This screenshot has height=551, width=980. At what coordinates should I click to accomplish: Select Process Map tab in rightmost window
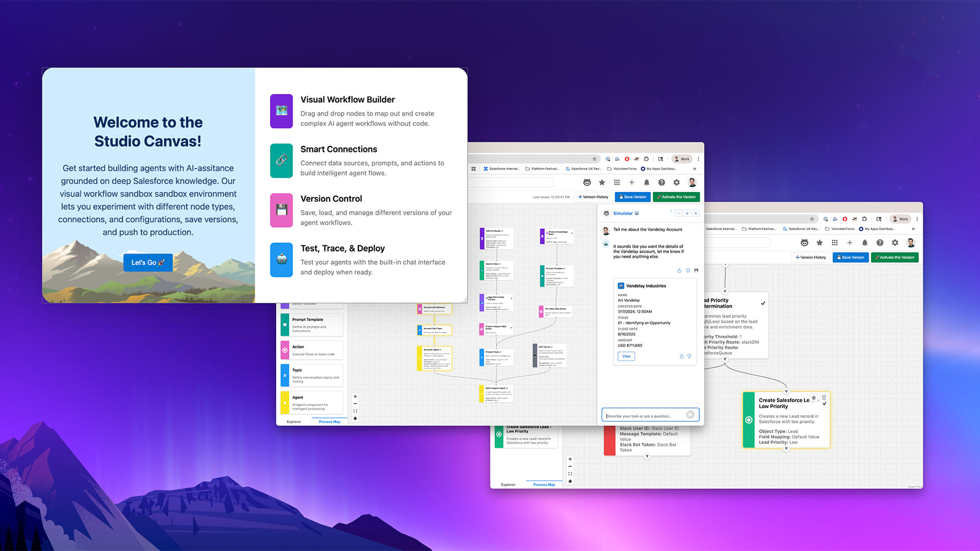point(544,484)
